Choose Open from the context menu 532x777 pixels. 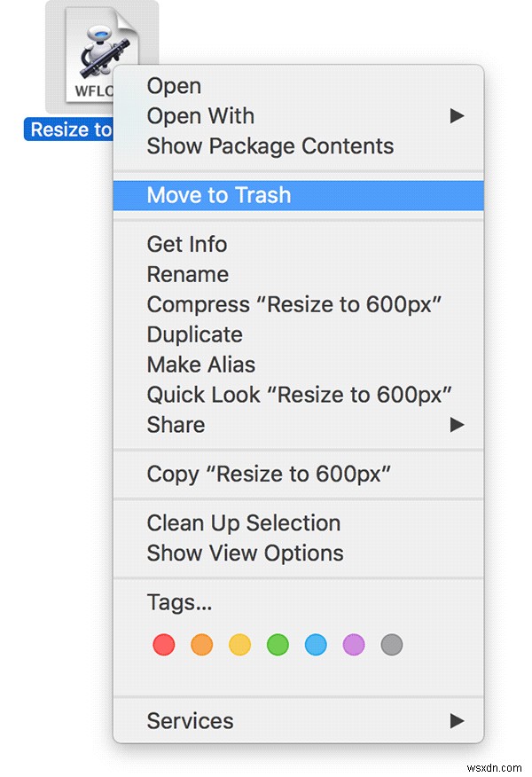(x=174, y=86)
